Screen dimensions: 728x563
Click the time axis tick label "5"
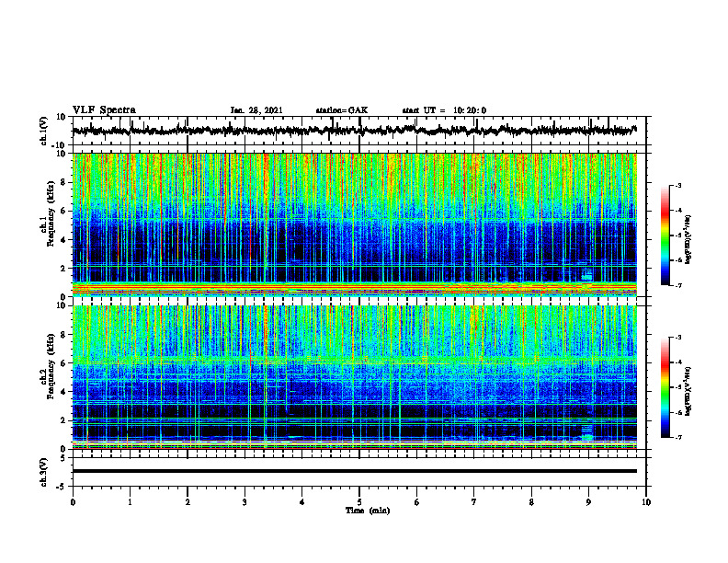359,502
